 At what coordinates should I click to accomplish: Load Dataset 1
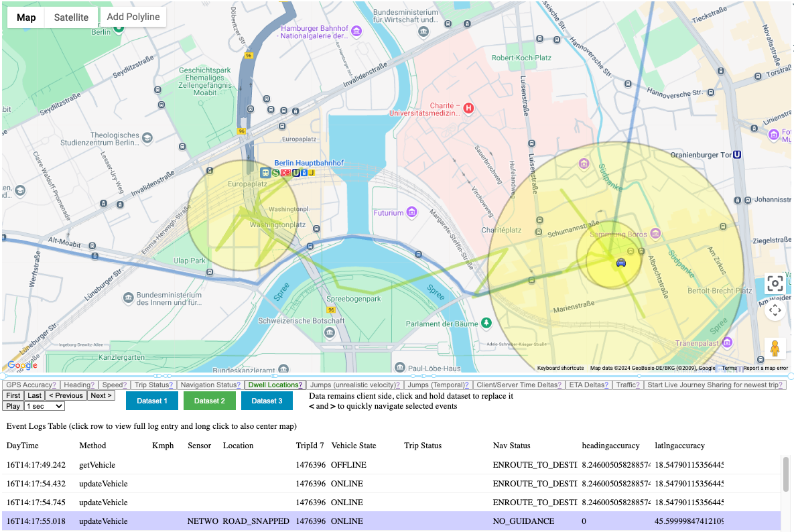(x=152, y=401)
